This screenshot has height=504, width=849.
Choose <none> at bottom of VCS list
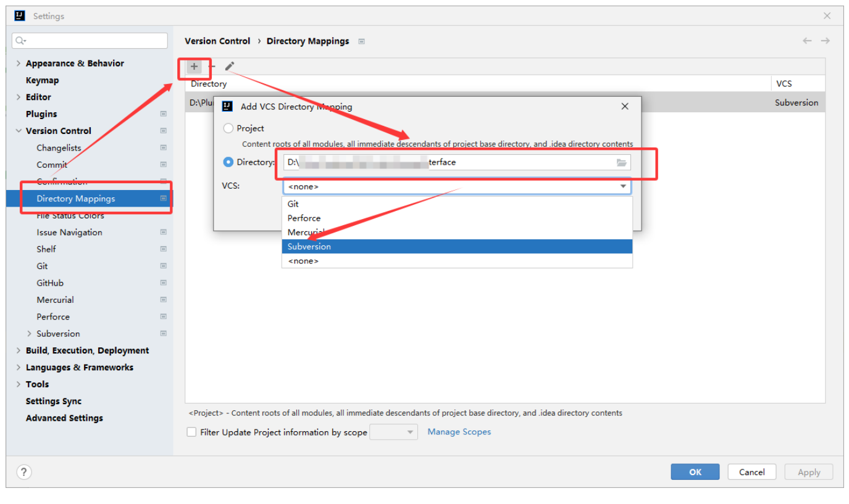tap(457, 260)
